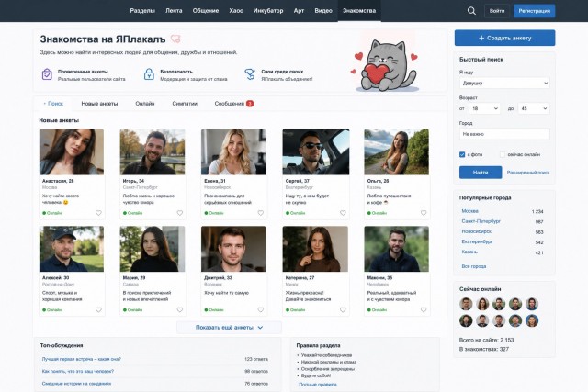
Task: Open Видео in top navigation
Action: point(323,11)
